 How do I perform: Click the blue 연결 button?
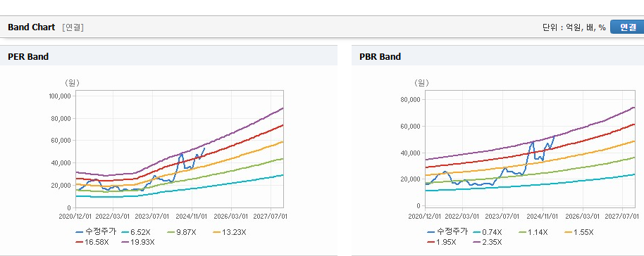click(627, 27)
